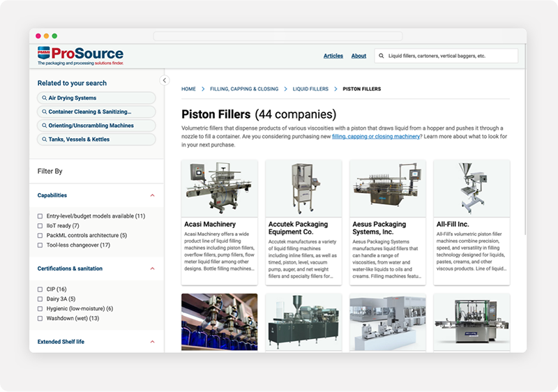The image size is (558, 392).
Task: Click the browser address bar
Action: click(278, 36)
